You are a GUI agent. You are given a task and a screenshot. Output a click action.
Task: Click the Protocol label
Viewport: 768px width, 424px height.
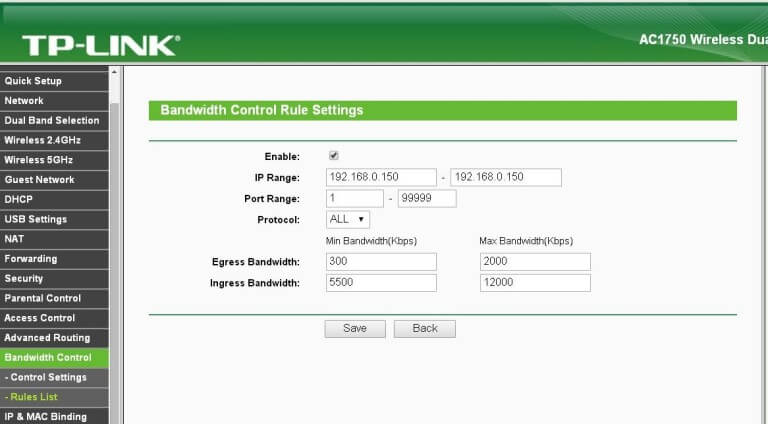[x=278, y=220]
